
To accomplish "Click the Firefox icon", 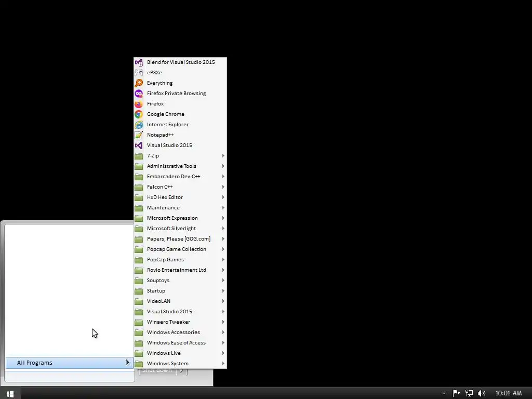I will pyautogui.click(x=139, y=104).
